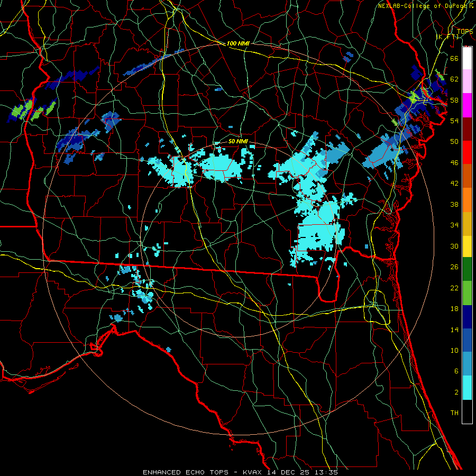Click the 62 legend value
The image size is (476, 476).
pyautogui.click(x=454, y=79)
